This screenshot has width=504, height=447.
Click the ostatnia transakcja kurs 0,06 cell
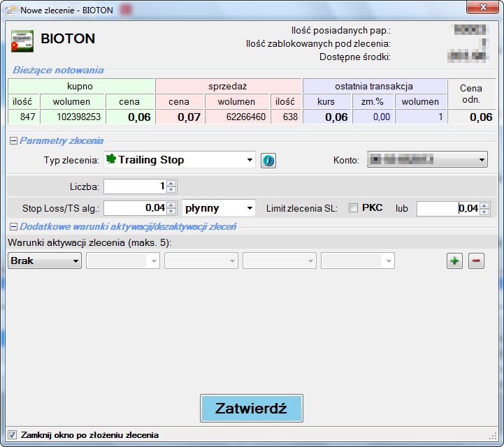327,117
